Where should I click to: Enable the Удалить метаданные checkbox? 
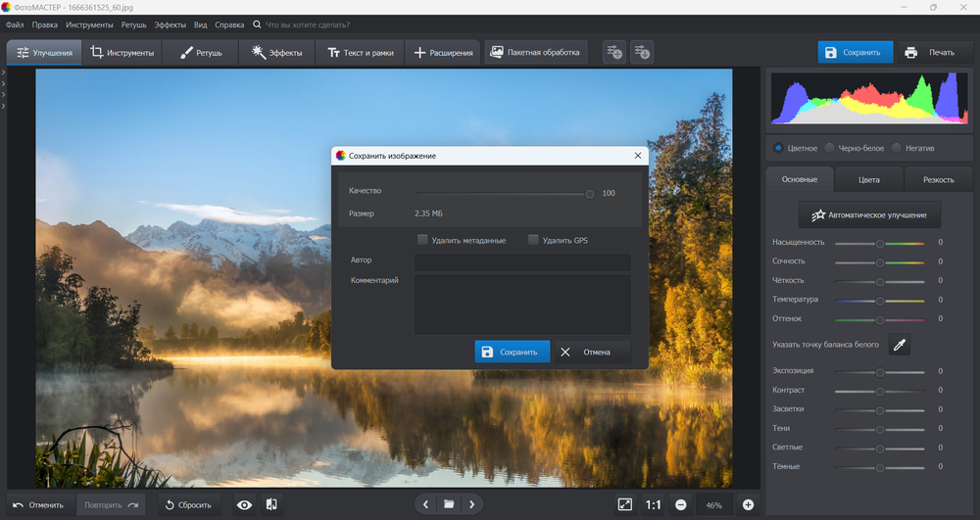pos(422,240)
